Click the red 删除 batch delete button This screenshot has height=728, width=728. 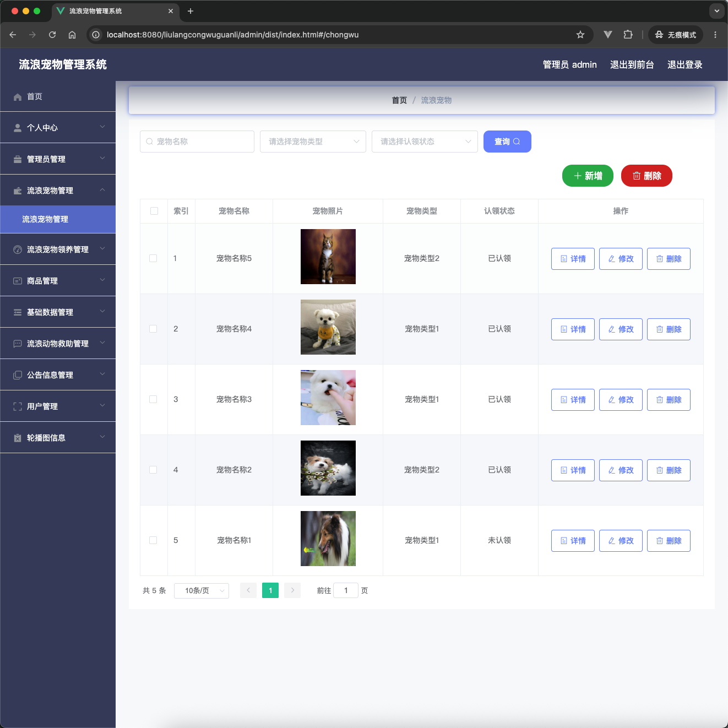(646, 176)
